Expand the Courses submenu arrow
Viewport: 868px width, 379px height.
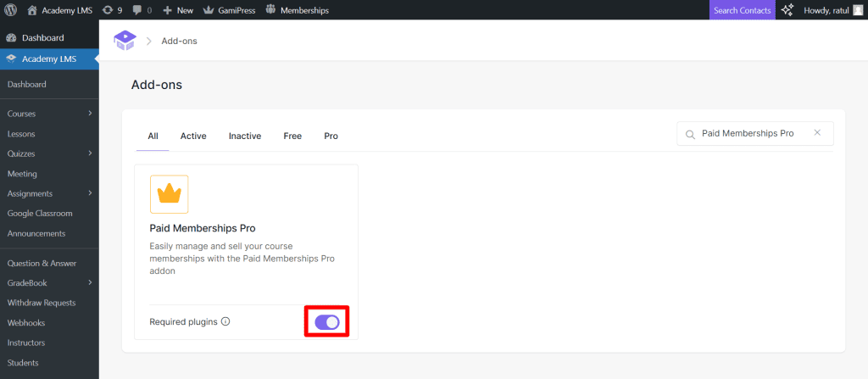(x=90, y=114)
